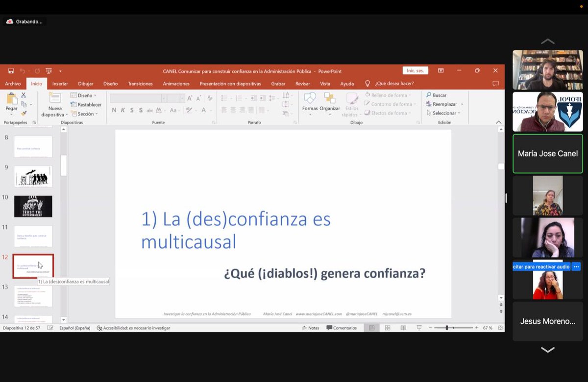This screenshot has height=382, width=588.
Task: Click the text highlight color icon
Action: tap(189, 110)
